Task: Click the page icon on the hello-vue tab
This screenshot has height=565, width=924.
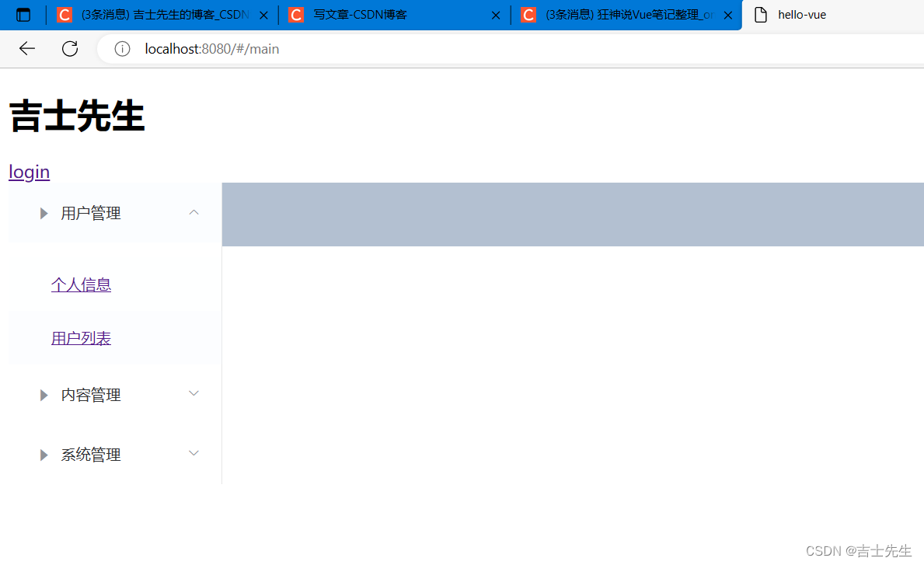Action: tap(761, 15)
